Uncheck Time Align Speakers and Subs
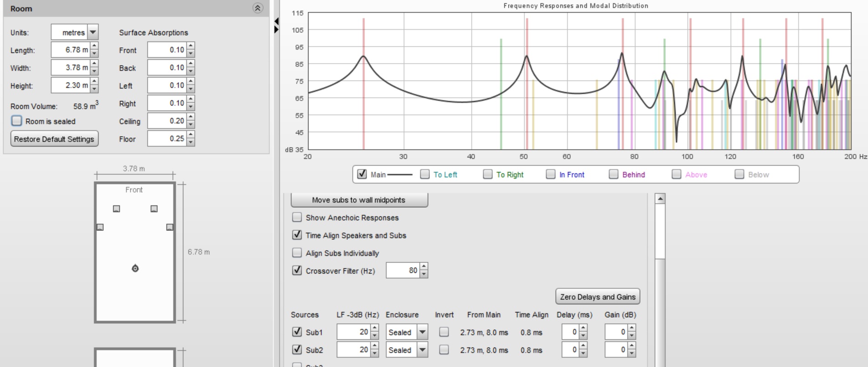 pyautogui.click(x=297, y=235)
